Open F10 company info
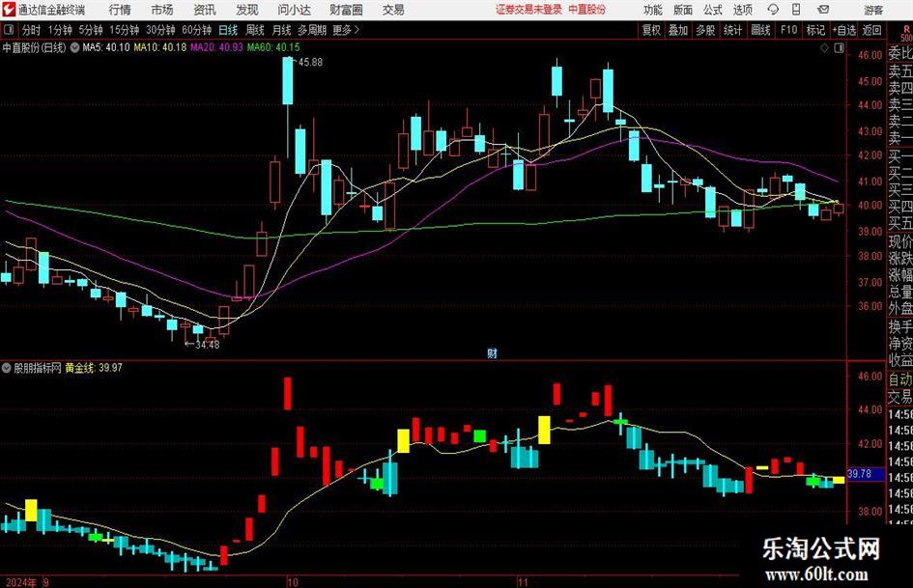This screenshot has width=913, height=588. [x=788, y=30]
